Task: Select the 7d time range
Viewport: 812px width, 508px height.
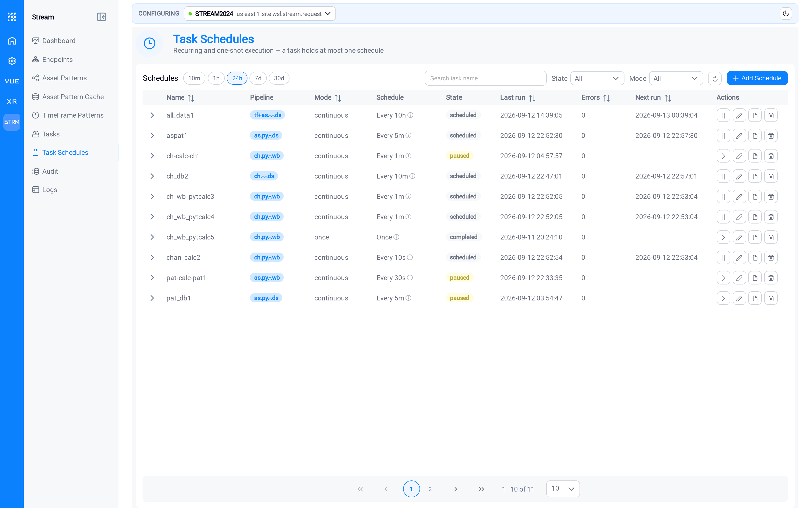Action: 258,78
